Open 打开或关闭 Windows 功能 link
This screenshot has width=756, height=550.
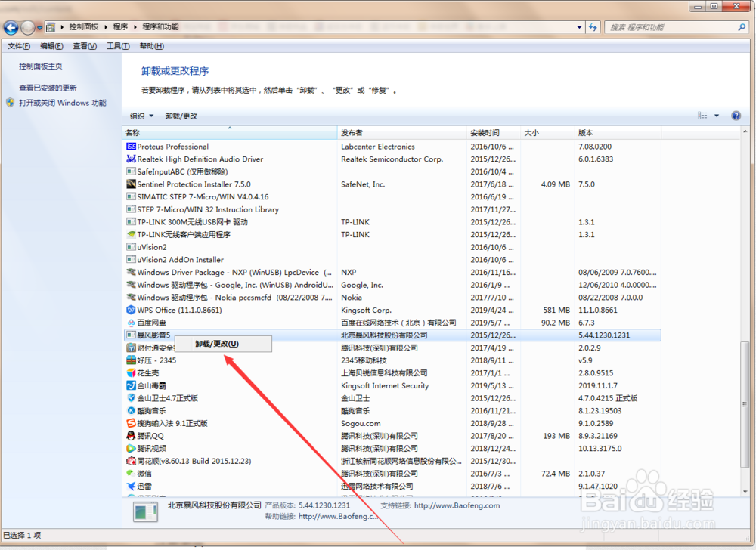click(x=63, y=103)
